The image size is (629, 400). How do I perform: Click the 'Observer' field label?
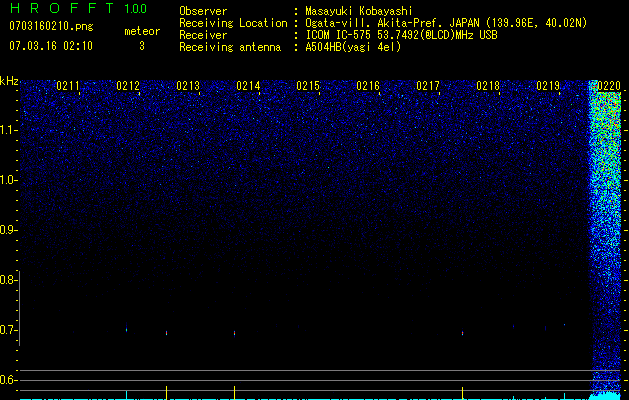click(203, 11)
